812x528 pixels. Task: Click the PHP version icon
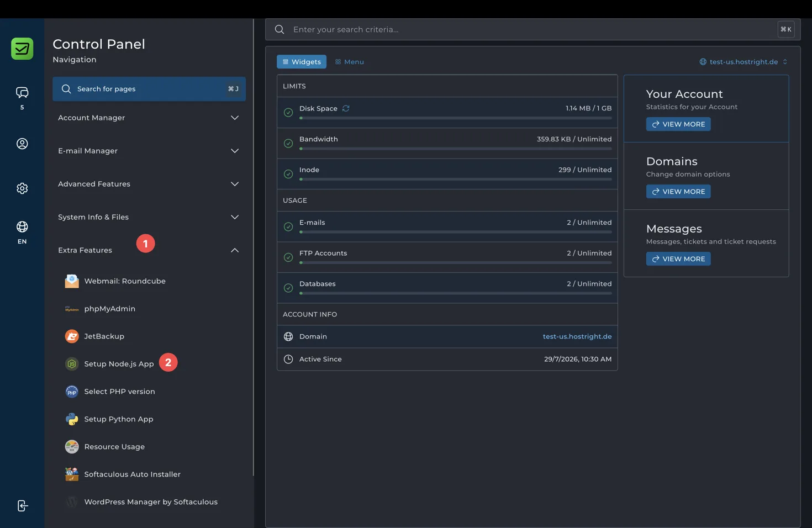[72, 392]
